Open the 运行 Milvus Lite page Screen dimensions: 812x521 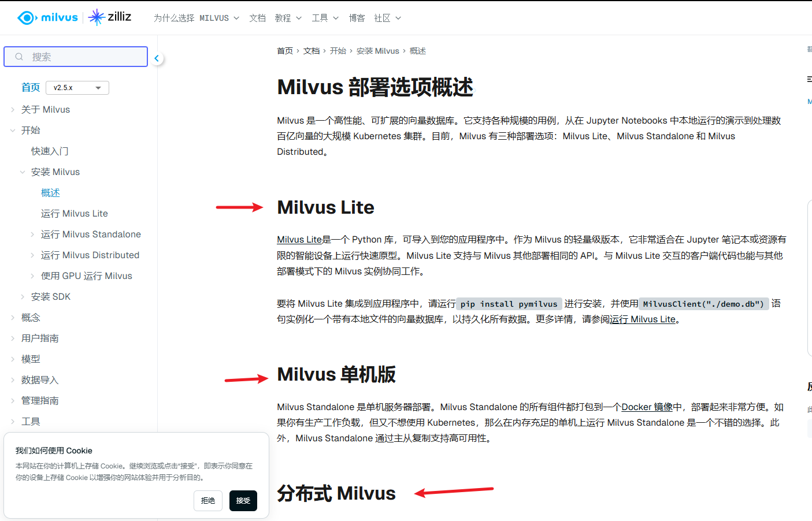click(x=75, y=214)
